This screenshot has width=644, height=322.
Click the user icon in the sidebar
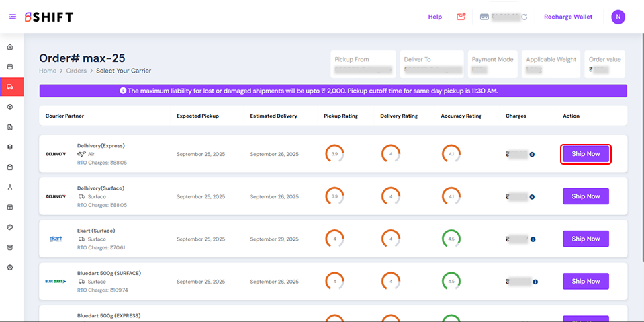[x=10, y=187]
